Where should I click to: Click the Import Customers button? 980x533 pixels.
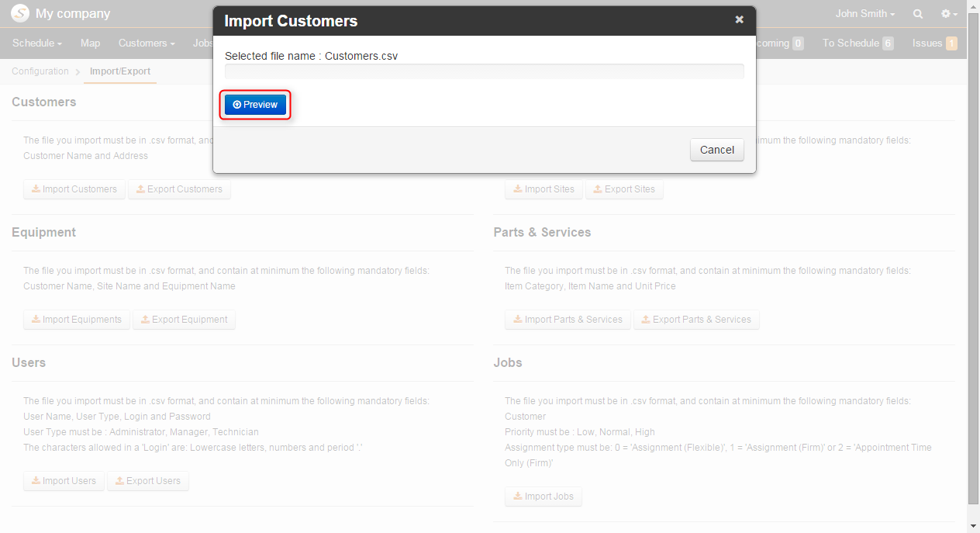[x=74, y=189]
